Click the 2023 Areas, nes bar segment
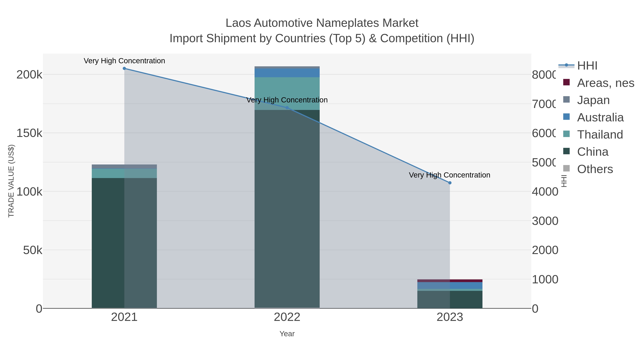 click(x=450, y=280)
